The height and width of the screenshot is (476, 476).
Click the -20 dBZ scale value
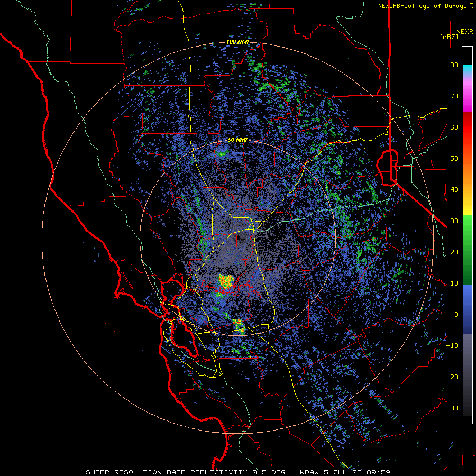click(x=452, y=377)
